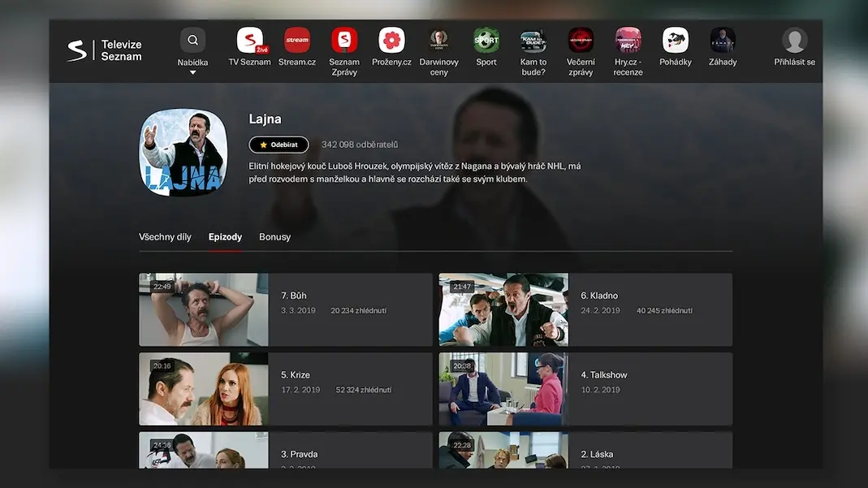Click the '20 234 zhlédnutí' view count
The height and width of the screenshot is (488, 868).
(359, 310)
